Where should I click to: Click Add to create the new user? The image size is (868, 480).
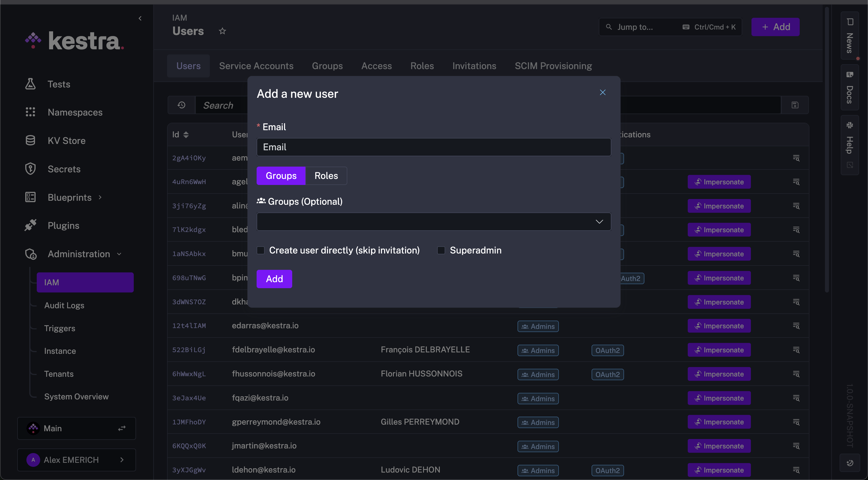pos(274,279)
